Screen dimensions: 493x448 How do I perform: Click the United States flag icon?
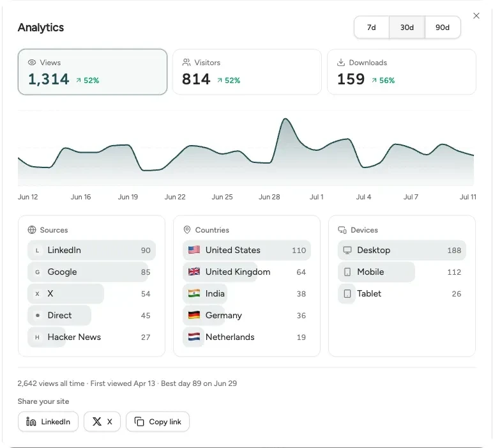(x=194, y=250)
